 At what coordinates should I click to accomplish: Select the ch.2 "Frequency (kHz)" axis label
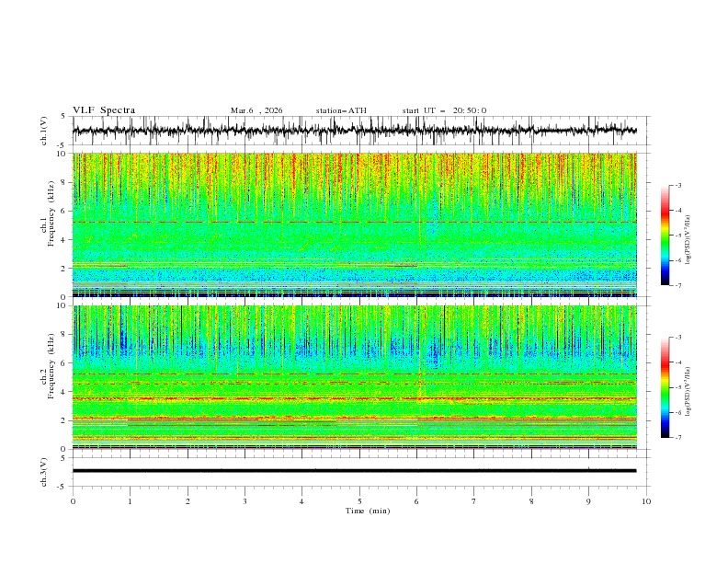click(x=51, y=366)
